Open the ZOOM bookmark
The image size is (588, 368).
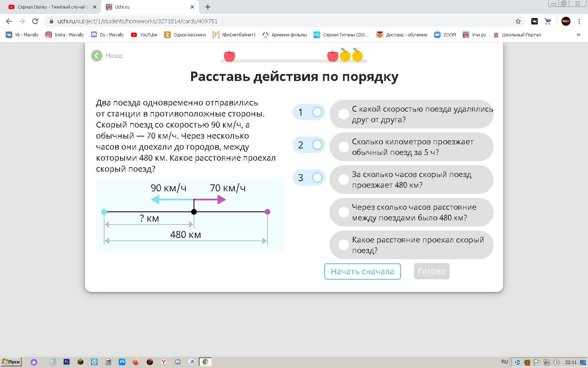tap(445, 35)
